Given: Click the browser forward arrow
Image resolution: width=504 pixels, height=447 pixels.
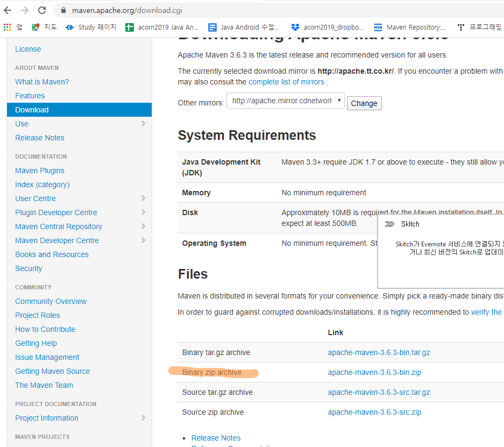Looking at the screenshot, I should pyautogui.click(x=25, y=10).
